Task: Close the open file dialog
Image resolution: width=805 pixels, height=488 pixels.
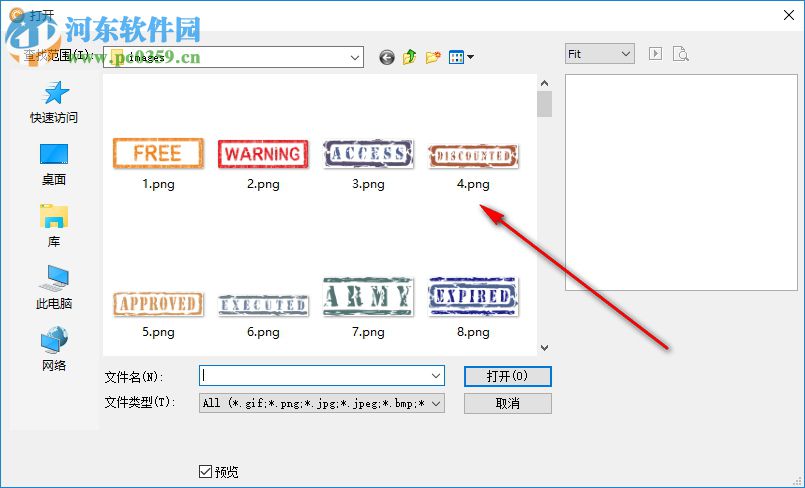Action: point(789,15)
